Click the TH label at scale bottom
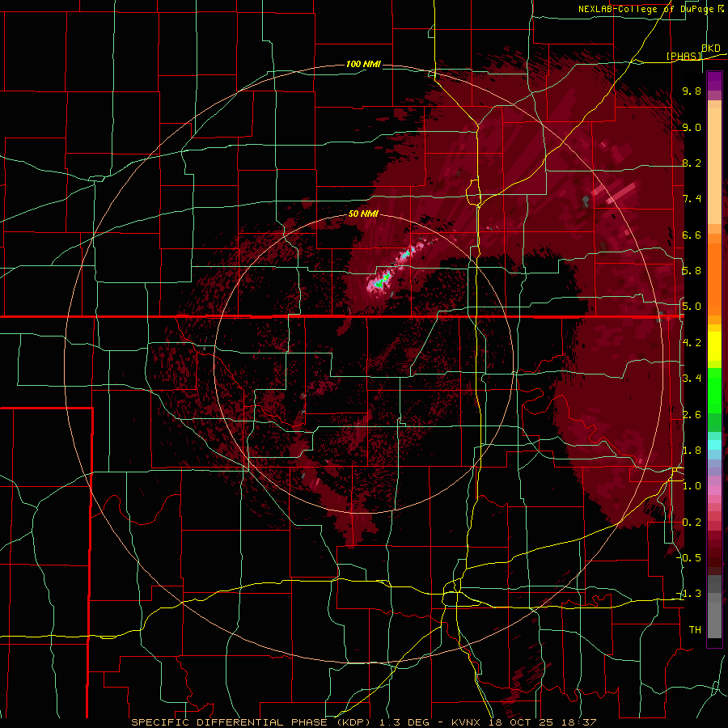 (695, 630)
